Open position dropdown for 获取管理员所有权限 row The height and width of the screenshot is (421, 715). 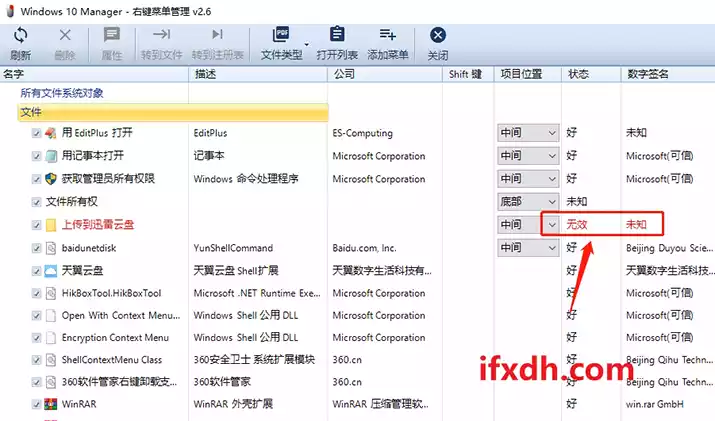coord(528,178)
